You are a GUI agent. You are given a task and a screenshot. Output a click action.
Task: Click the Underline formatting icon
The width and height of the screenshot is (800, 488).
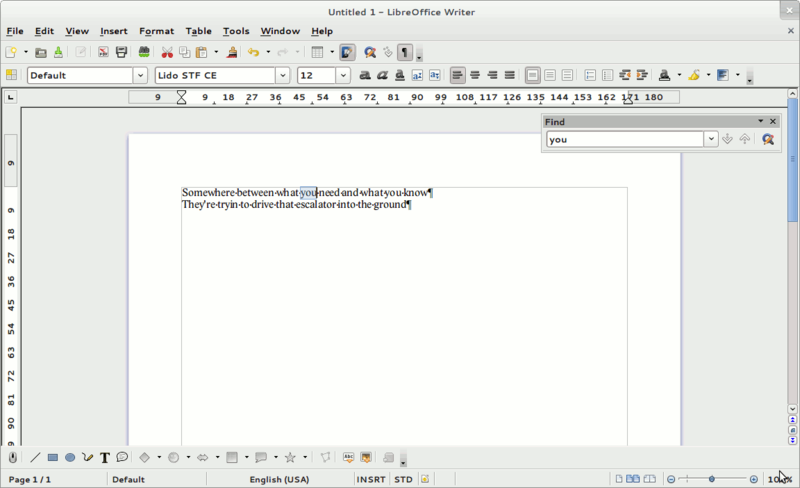point(400,76)
